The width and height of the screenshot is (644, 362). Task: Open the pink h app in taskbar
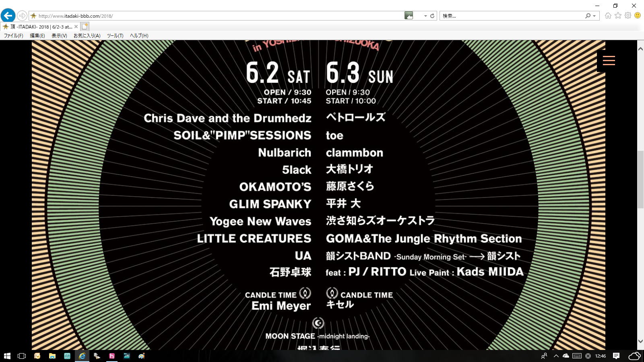point(112,356)
